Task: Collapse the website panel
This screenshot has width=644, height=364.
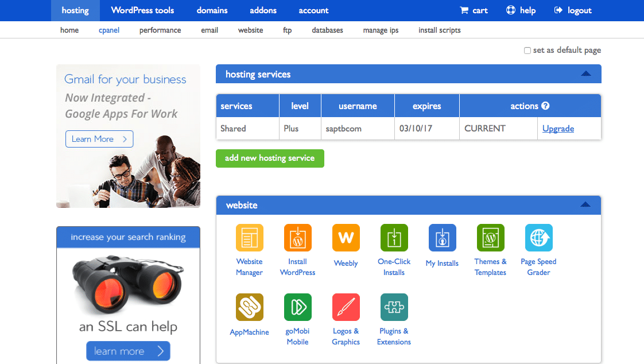Action: [x=585, y=204]
